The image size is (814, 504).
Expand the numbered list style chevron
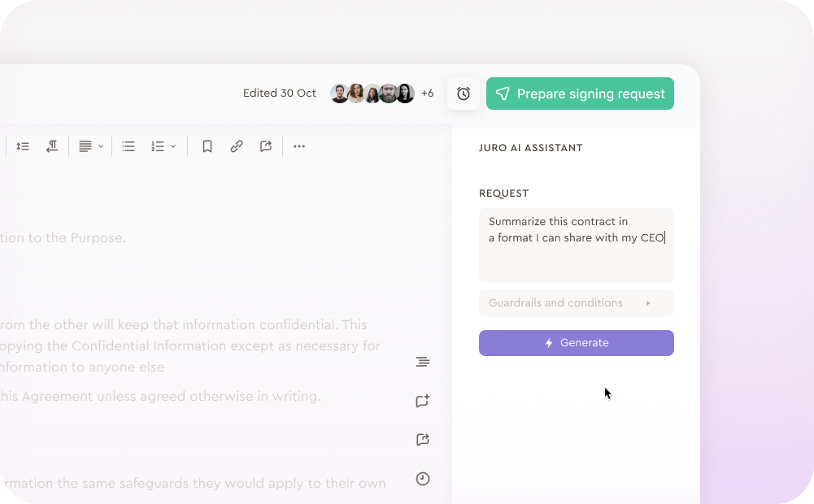click(x=174, y=146)
